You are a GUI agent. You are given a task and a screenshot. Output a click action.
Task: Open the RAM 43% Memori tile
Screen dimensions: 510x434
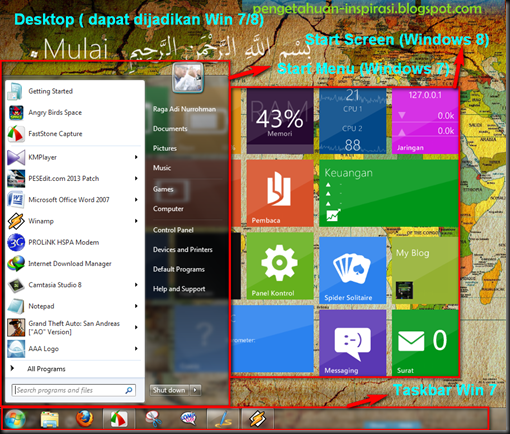[280, 121]
